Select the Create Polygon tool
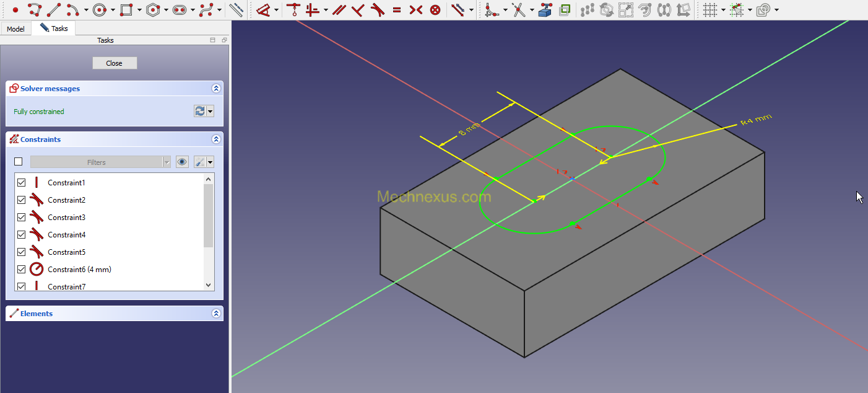 (154, 10)
